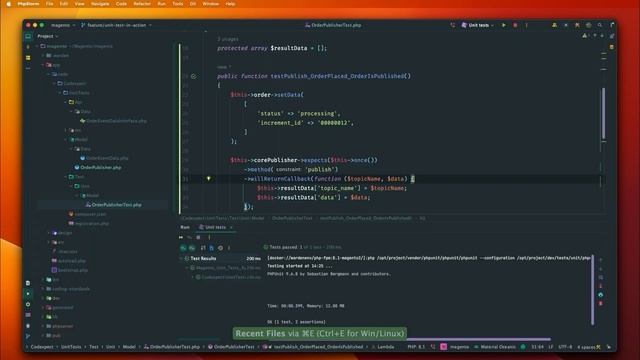Open the feature/unit-test-in-action branch dropdown
Screen dimensions: 640x360
[x=116, y=25]
